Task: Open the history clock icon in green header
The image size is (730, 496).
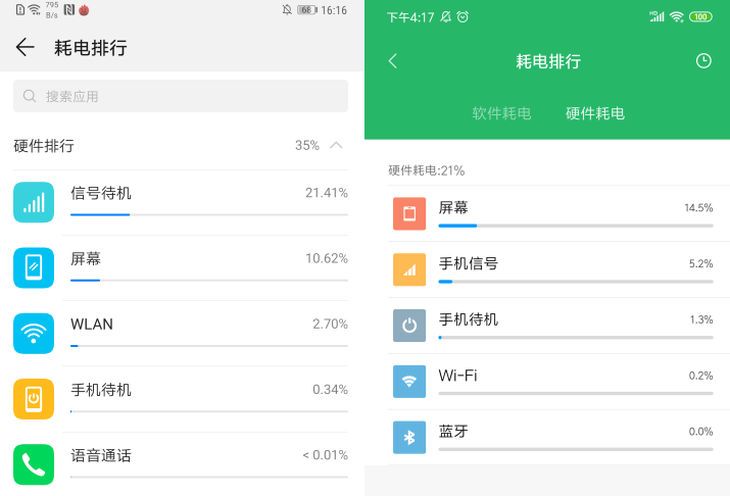Action: click(x=703, y=61)
